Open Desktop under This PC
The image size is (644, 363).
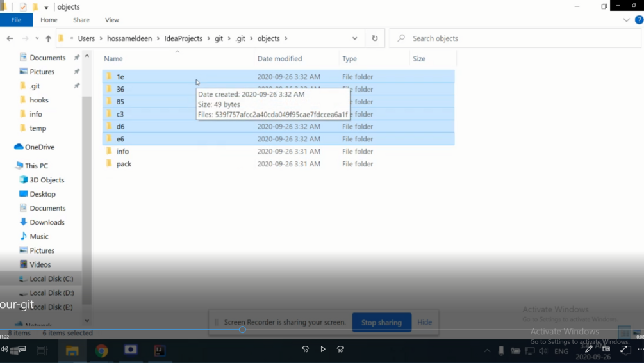[x=42, y=194]
